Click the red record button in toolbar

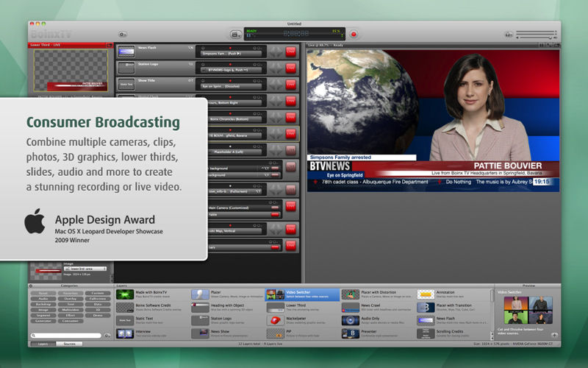pos(354,34)
